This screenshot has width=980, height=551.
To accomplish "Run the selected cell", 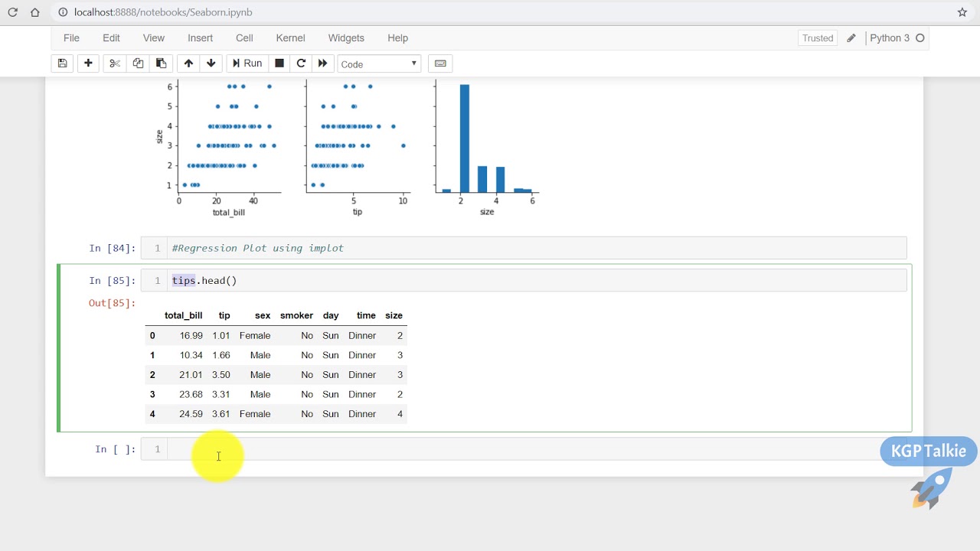I will [x=247, y=64].
